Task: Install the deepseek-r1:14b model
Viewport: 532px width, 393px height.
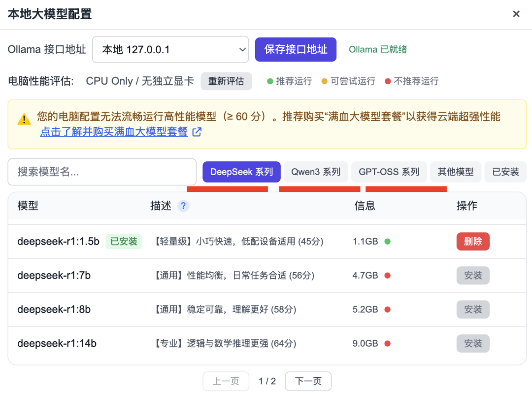Action: click(473, 343)
